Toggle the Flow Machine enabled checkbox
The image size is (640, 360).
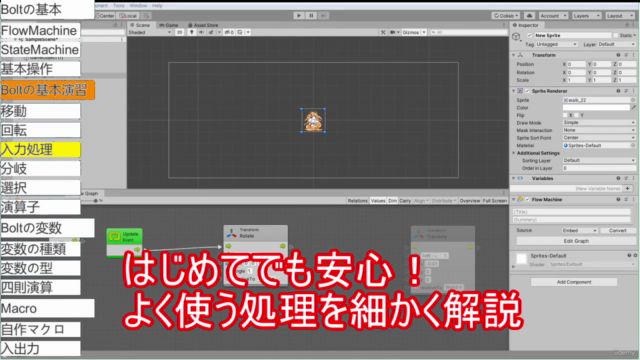(527, 200)
